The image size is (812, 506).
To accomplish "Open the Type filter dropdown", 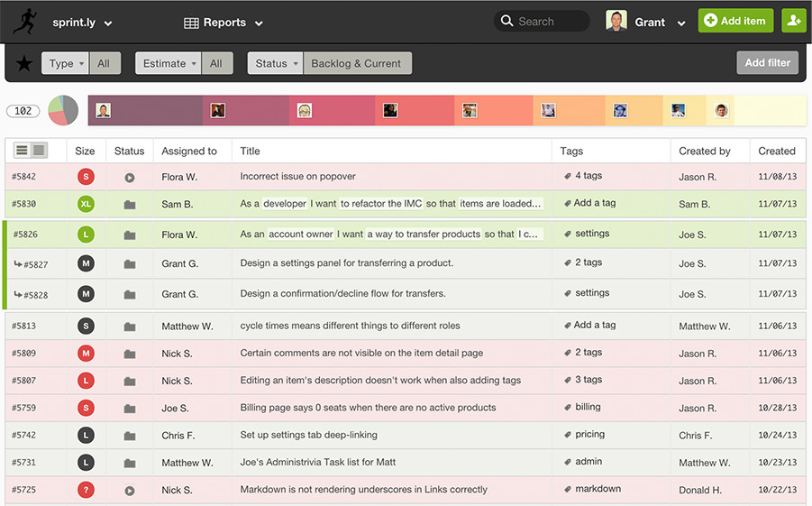I will click(66, 63).
